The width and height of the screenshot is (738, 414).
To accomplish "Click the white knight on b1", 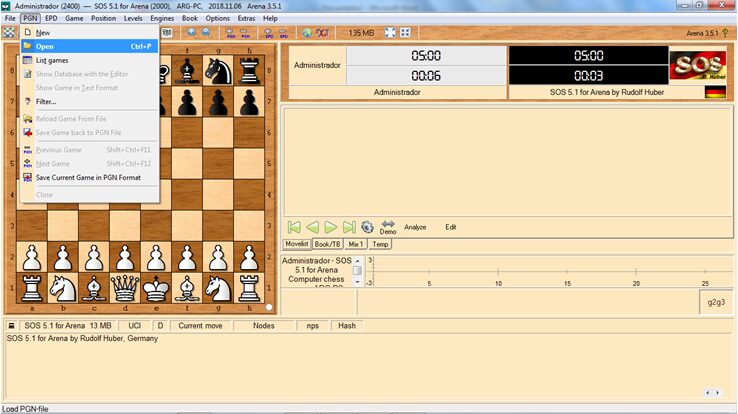I will 63,288.
